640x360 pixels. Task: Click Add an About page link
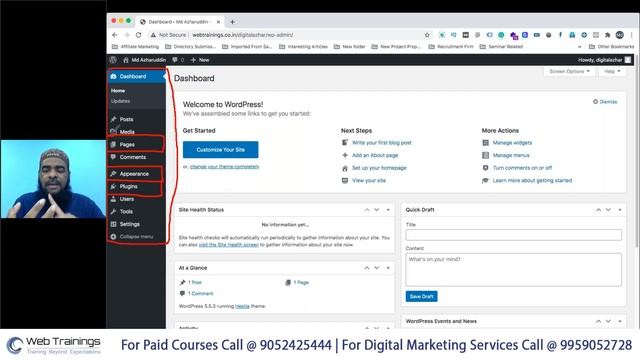point(375,156)
